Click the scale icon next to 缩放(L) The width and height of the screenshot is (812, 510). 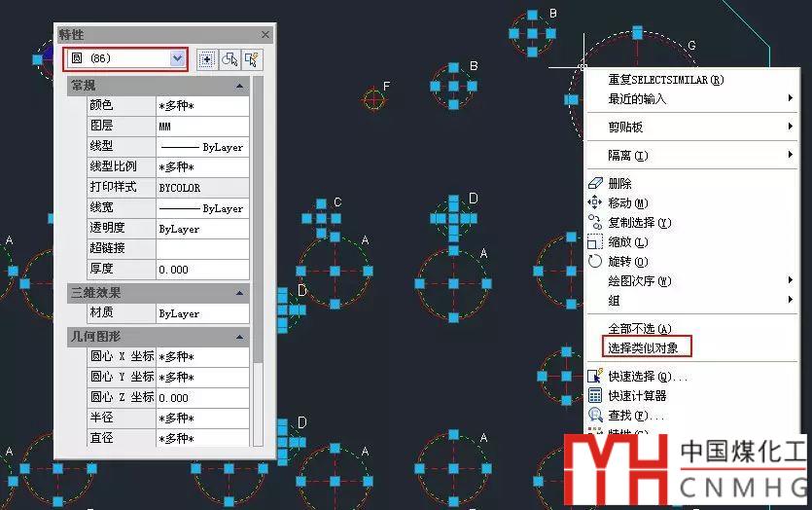tap(595, 242)
